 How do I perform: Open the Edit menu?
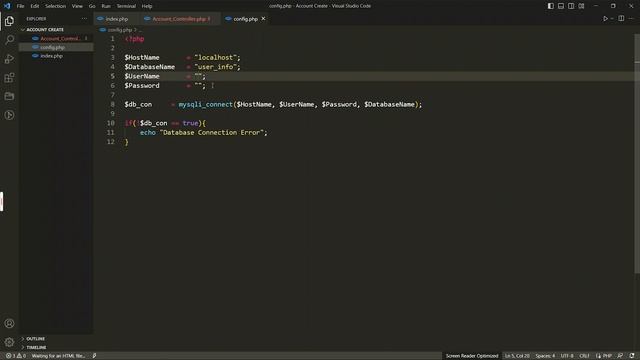click(35, 6)
